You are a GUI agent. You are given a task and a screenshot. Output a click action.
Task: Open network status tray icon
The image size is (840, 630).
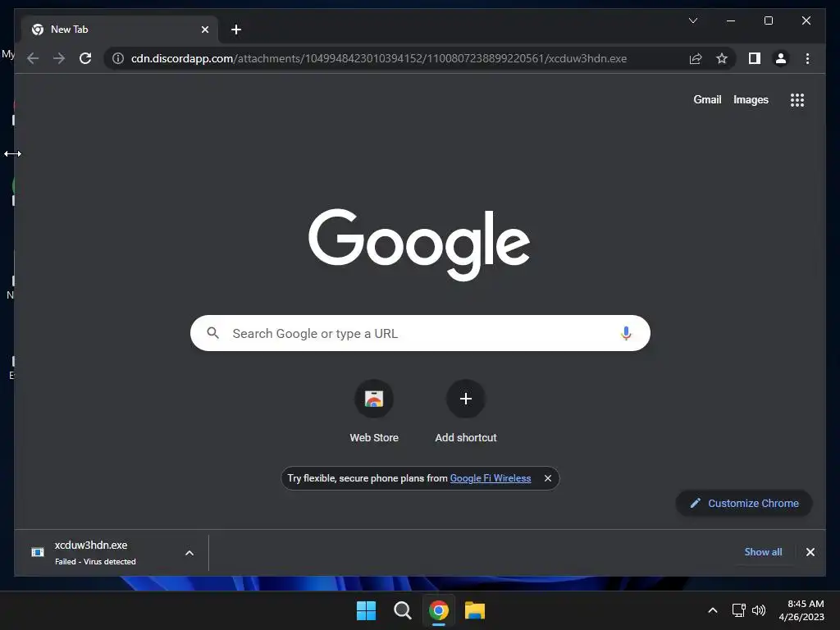point(739,610)
